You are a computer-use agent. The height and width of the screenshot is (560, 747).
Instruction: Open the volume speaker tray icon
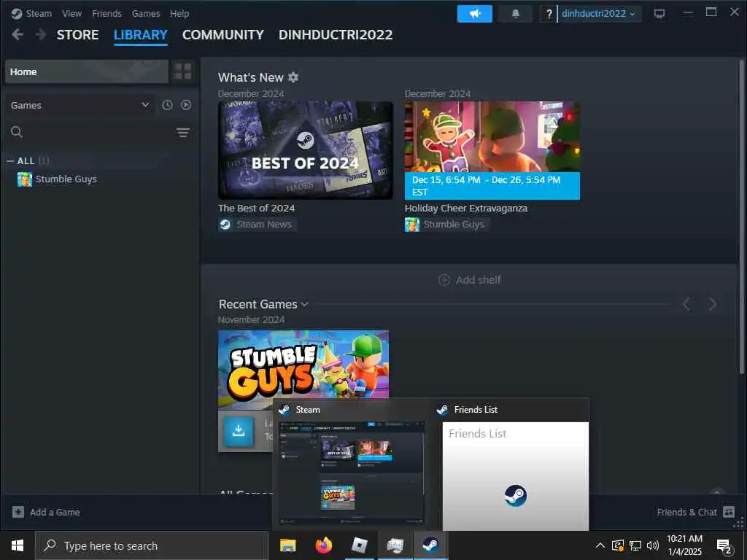click(653, 545)
